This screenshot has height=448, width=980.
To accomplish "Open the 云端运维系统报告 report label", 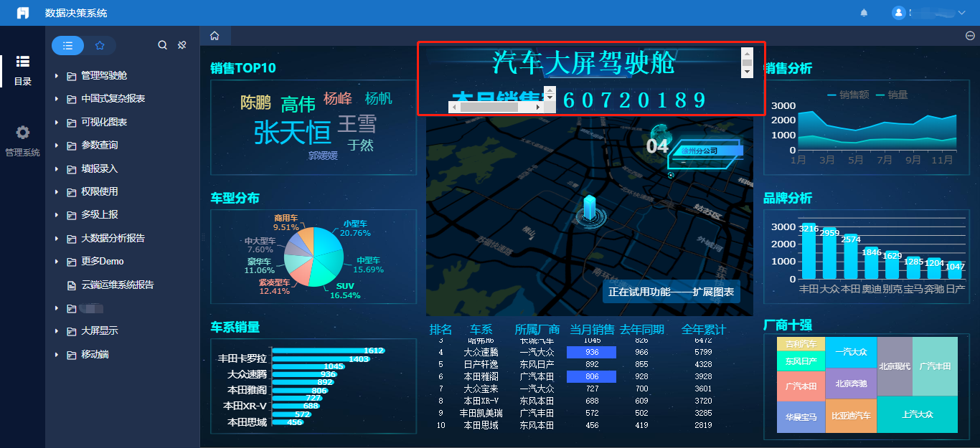I will pos(117,285).
